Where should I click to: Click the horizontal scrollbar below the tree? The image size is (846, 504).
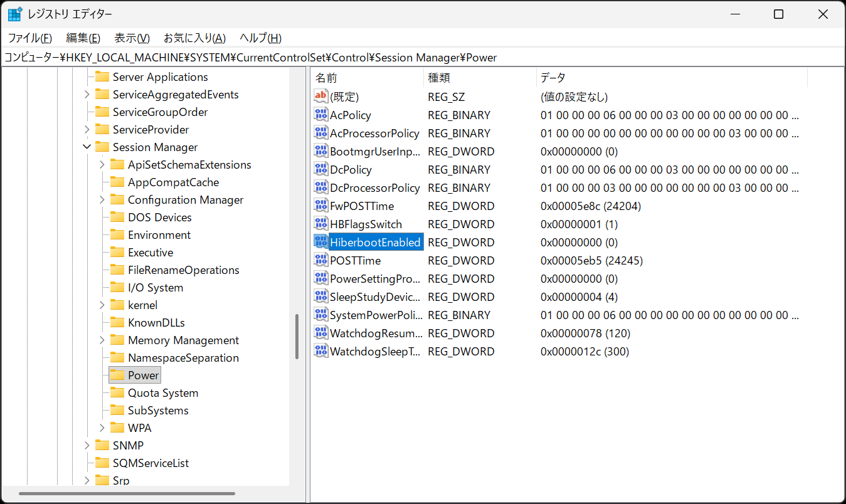click(x=125, y=494)
